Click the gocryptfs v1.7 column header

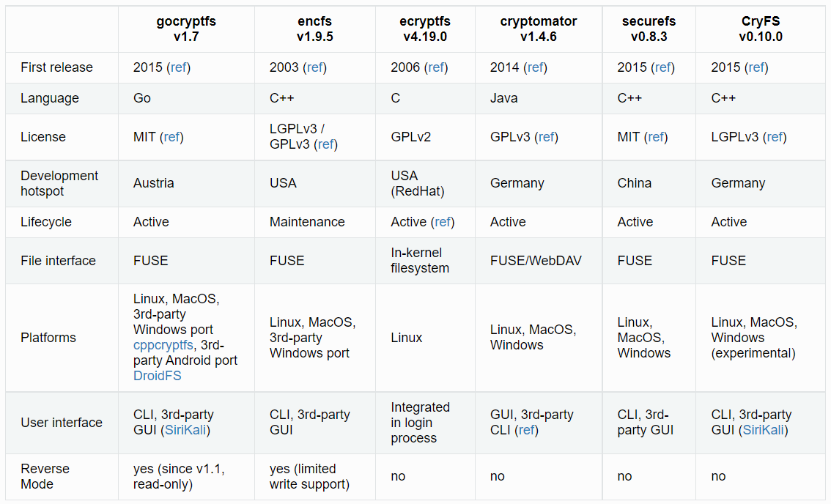(186, 29)
